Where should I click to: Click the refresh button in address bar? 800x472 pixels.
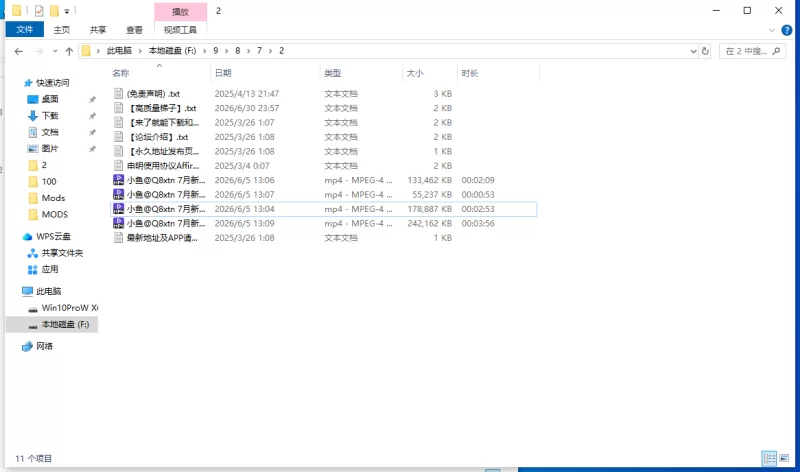click(x=705, y=51)
